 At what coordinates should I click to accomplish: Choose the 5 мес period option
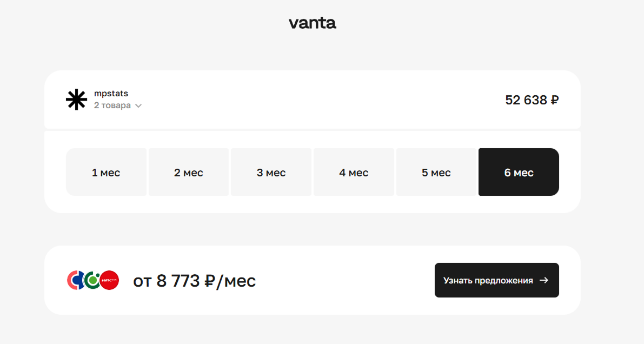click(x=436, y=172)
